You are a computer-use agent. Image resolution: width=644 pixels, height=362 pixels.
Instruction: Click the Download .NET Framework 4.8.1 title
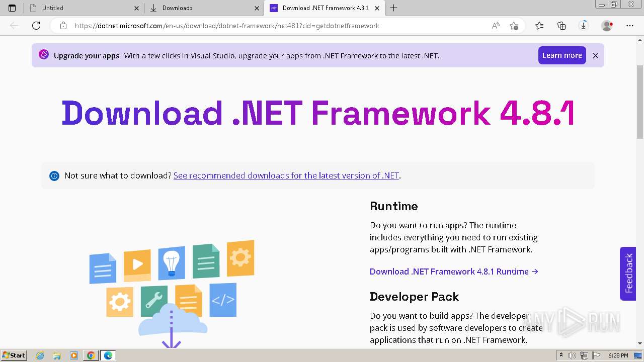[x=318, y=113]
